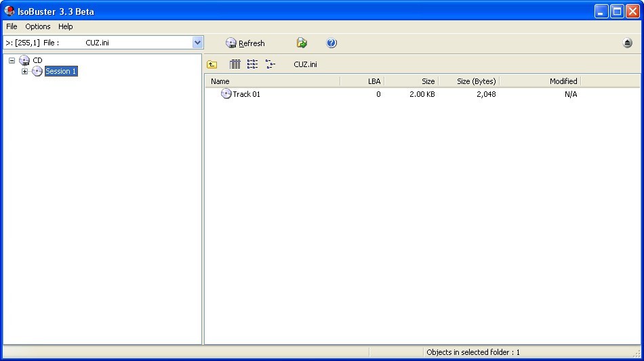644x361 pixels.
Task: Open the File menu
Action: 12,26
